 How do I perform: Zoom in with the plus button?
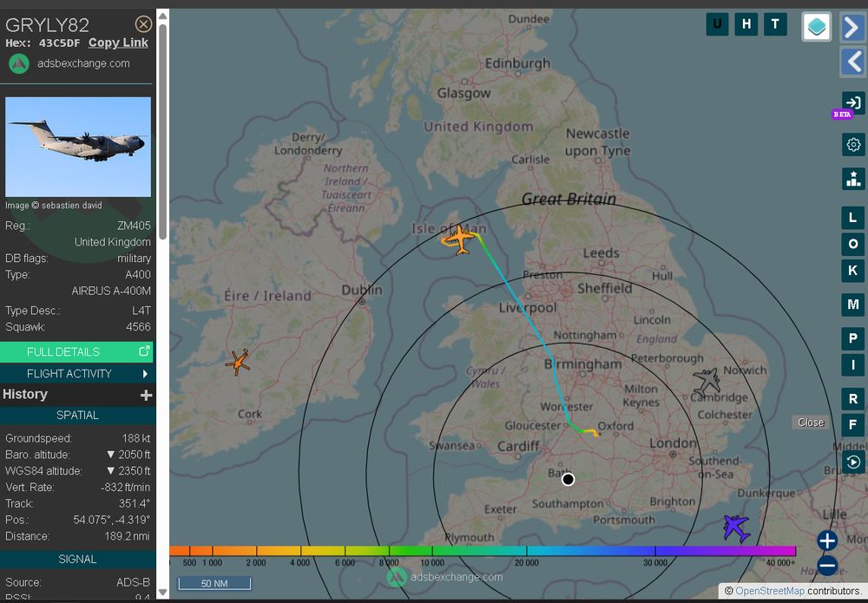click(x=827, y=541)
